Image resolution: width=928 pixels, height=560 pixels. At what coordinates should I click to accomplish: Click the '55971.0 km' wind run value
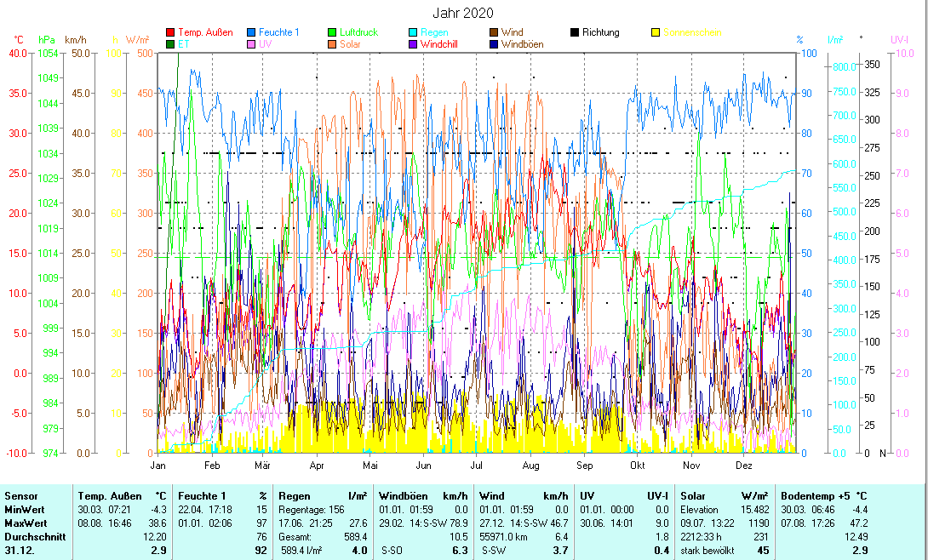(x=504, y=537)
